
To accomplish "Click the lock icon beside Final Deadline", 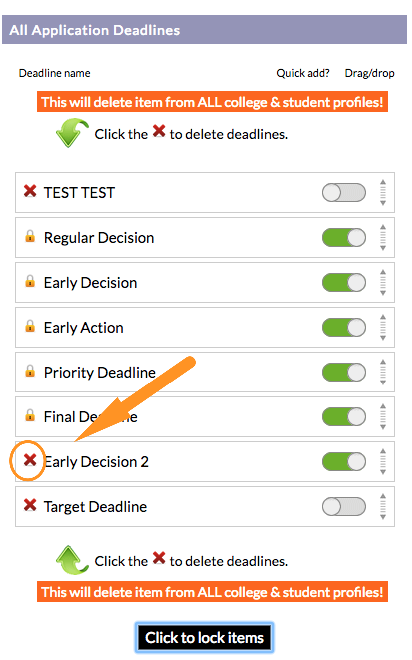I will (x=30, y=415).
